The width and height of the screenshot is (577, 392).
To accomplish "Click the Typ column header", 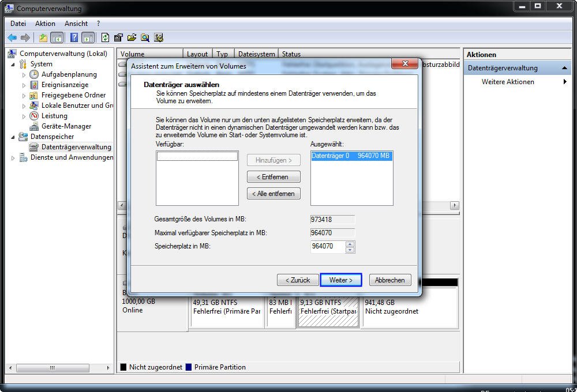I will click(223, 54).
